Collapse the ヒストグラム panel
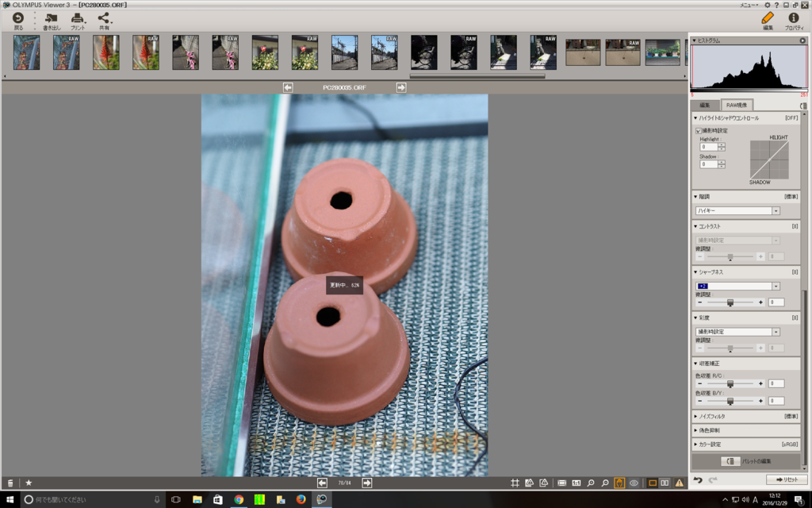This screenshot has height=508, width=812. pos(695,40)
